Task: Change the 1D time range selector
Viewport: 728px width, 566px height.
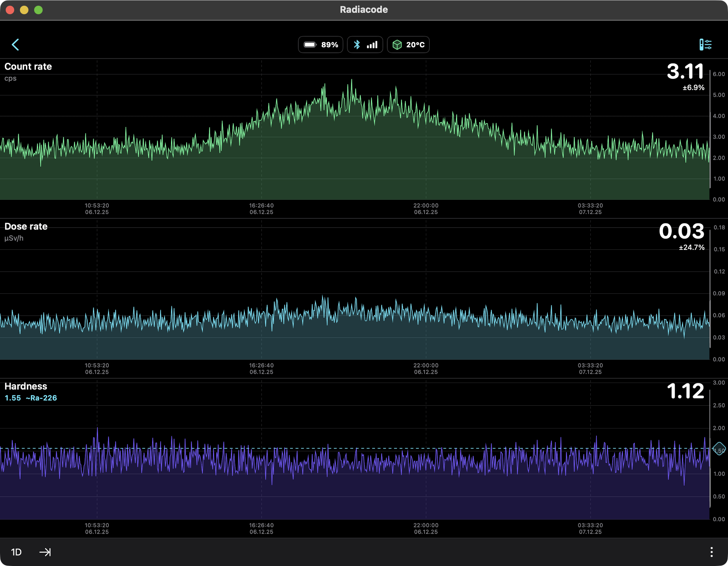Action: click(x=16, y=552)
